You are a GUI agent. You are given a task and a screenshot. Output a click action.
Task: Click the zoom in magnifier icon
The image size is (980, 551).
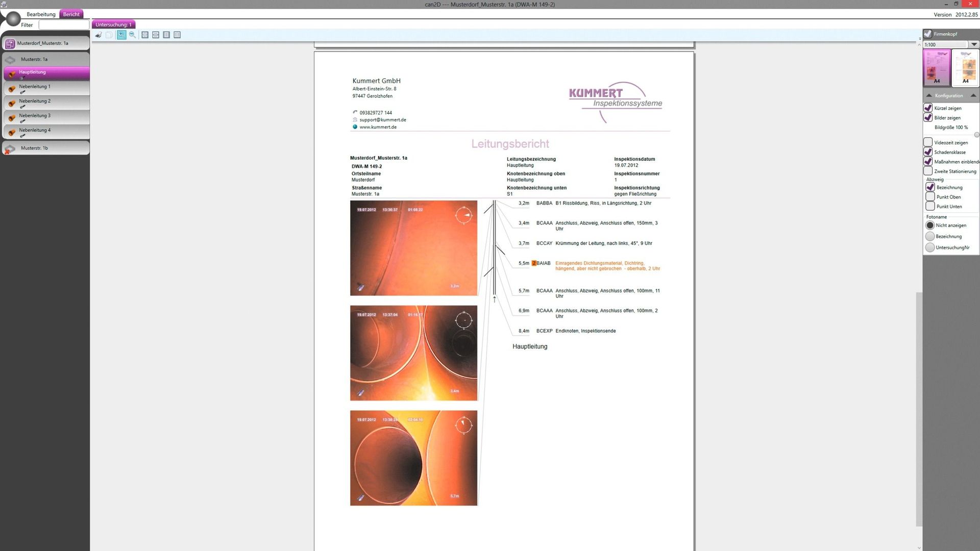[121, 35]
